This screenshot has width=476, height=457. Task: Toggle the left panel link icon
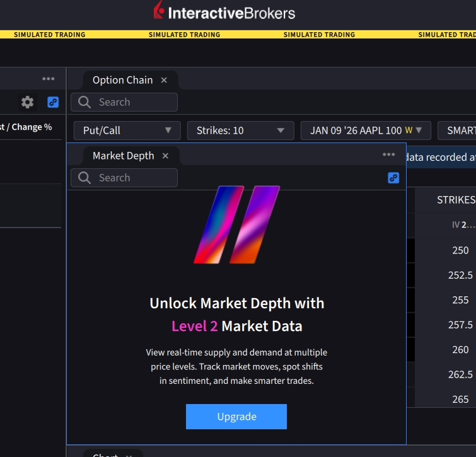(53, 102)
